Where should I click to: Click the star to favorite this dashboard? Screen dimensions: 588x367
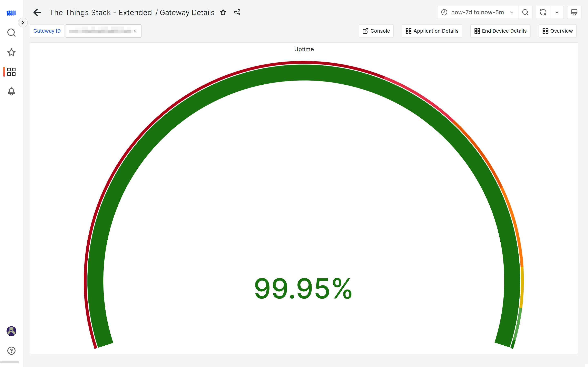tap(223, 13)
